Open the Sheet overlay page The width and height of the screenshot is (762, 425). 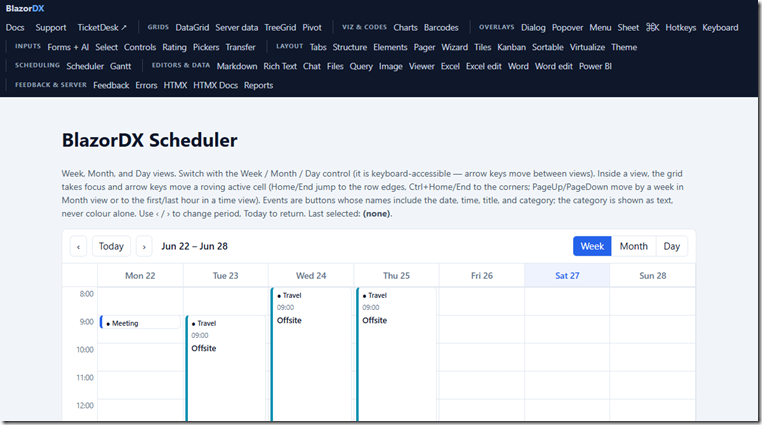point(628,28)
